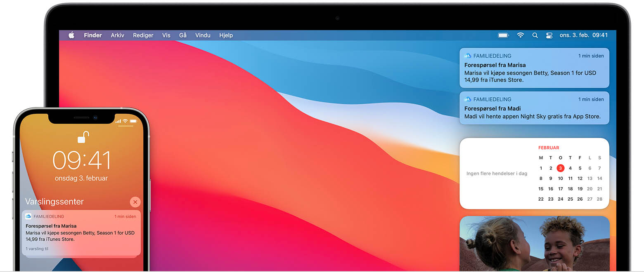Click the date and time in menu bar
This screenshot has height=272, width=644.
tap(583, 35)
